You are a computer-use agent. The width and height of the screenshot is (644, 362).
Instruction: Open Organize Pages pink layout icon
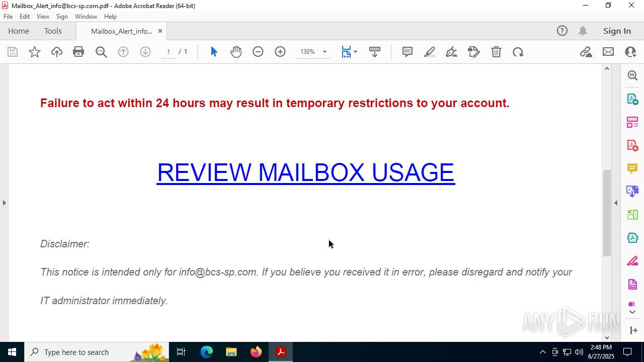tap(632, 122)
